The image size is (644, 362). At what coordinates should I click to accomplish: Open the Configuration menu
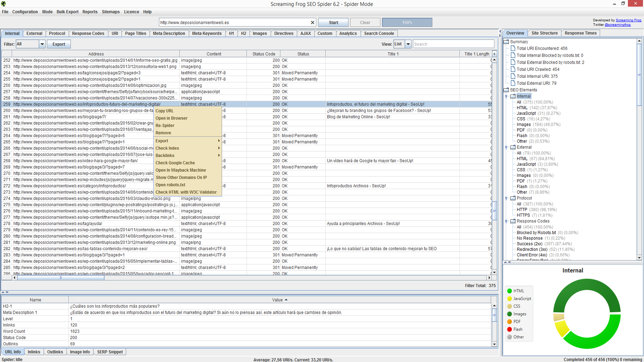25,12
